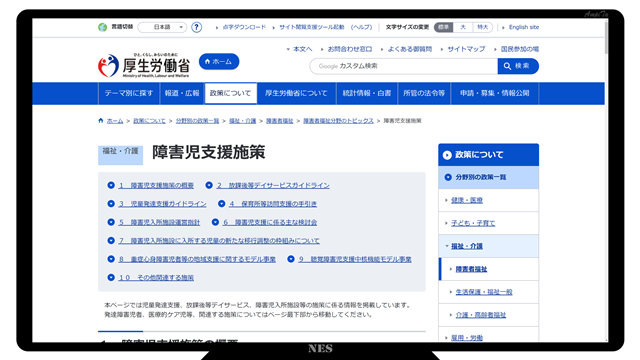640x360 pixels.
Task: Click the bullet icon beside item 10
Action: coord(111,277)
